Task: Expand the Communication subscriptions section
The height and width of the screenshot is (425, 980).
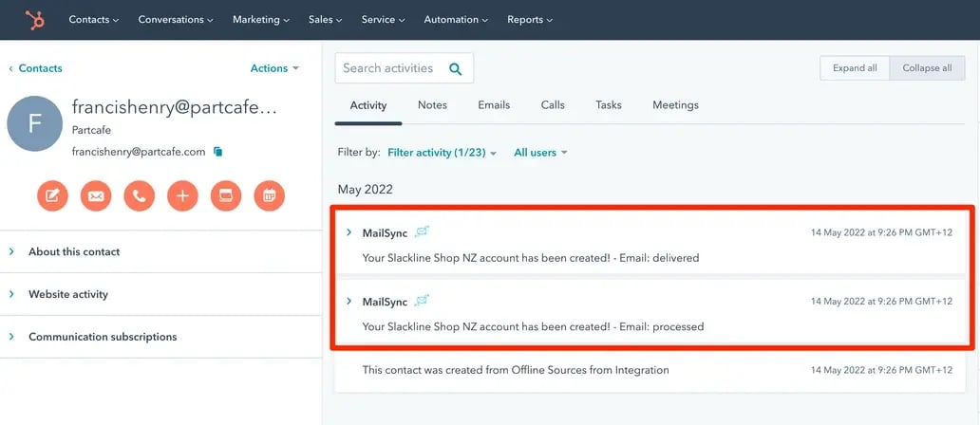Action: [x=103, y=337]
